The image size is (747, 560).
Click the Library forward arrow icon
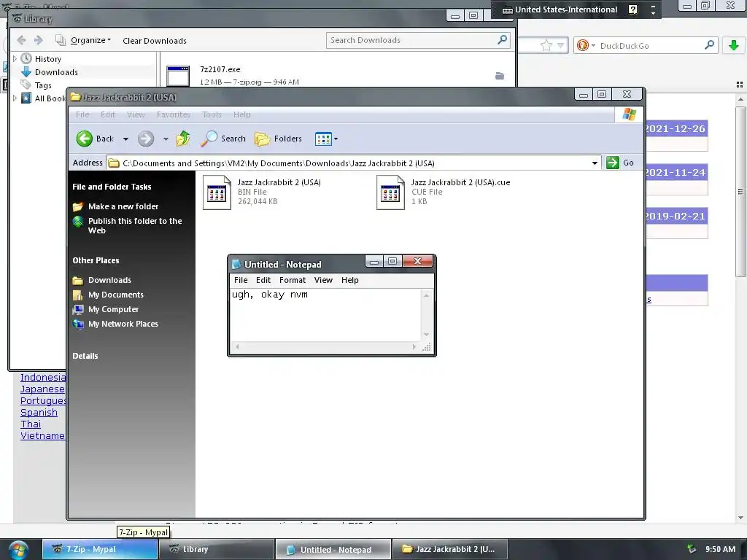coord(39,40)
